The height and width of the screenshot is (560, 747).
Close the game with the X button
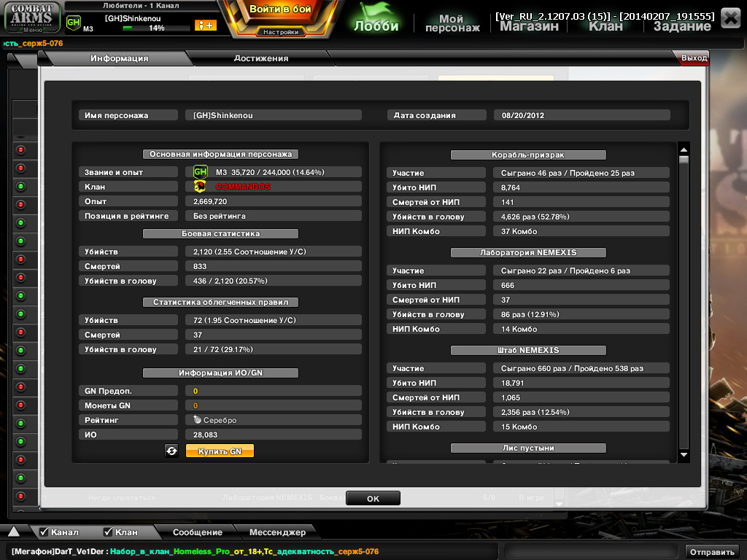[x=730, y=18]
